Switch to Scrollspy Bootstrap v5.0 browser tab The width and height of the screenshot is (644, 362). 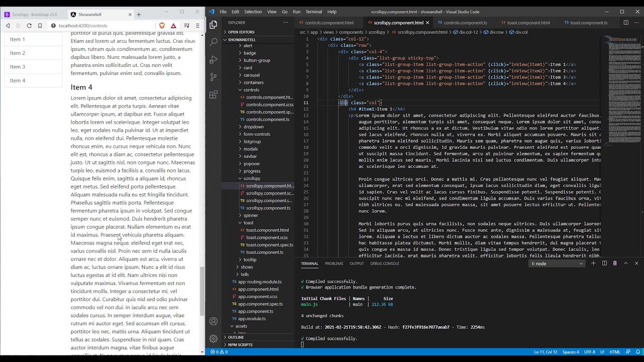click(x=34, y=15)
